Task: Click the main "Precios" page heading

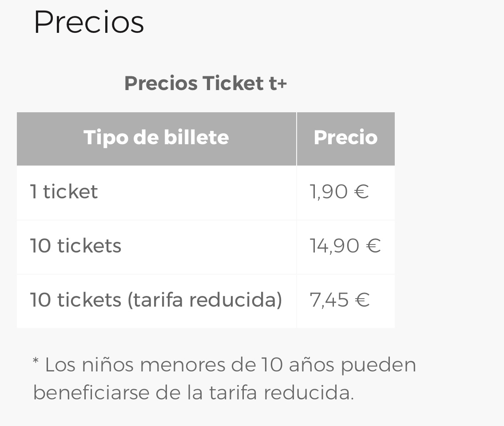Action: pyautogui.click(x=89, y=21)
